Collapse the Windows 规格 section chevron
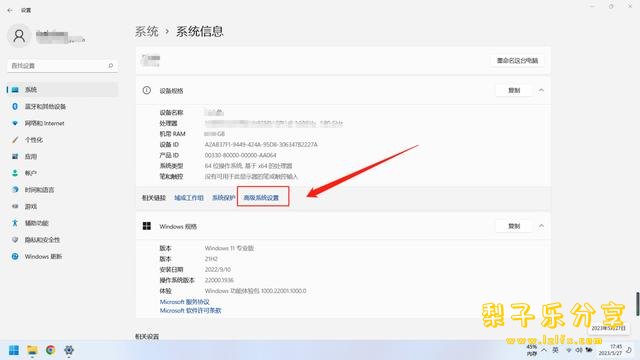This screenshot has width=640, height=360. pos(541,226)
